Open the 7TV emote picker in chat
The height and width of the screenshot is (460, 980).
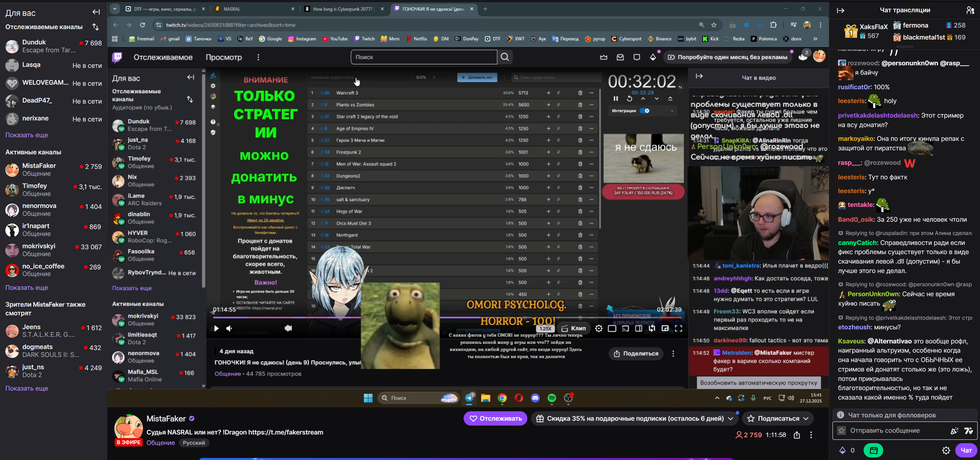pyautogui.click(x=968, y=431)
